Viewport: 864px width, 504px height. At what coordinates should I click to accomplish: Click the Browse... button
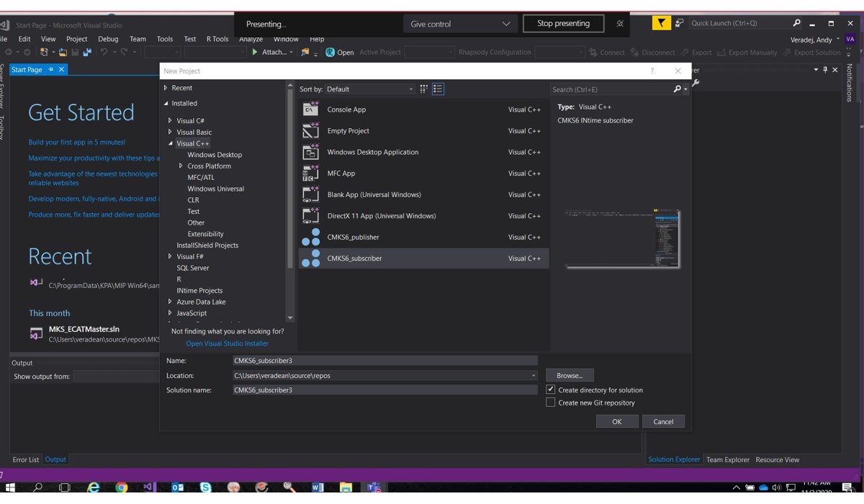pos(570,375)
